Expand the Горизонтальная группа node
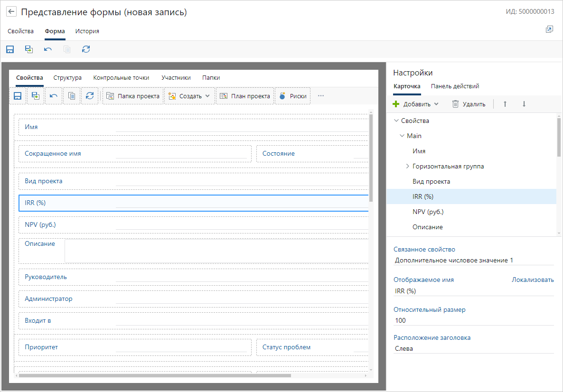Viewport: 563px width, 392px height. (x=407, y=166)
